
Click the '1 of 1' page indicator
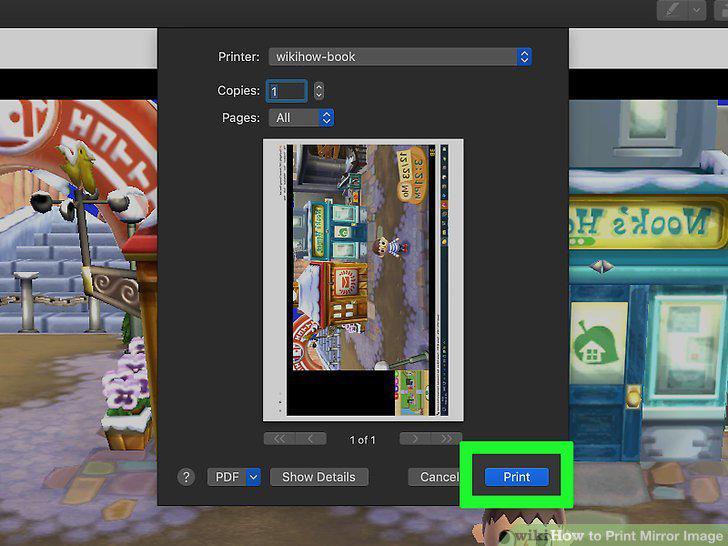[x=363, y=440]
